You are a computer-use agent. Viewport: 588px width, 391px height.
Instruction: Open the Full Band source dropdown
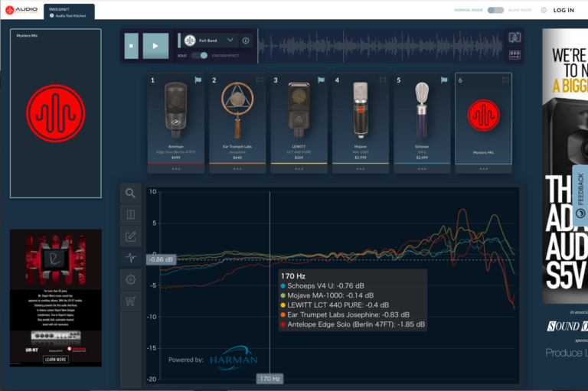(209, 40)
